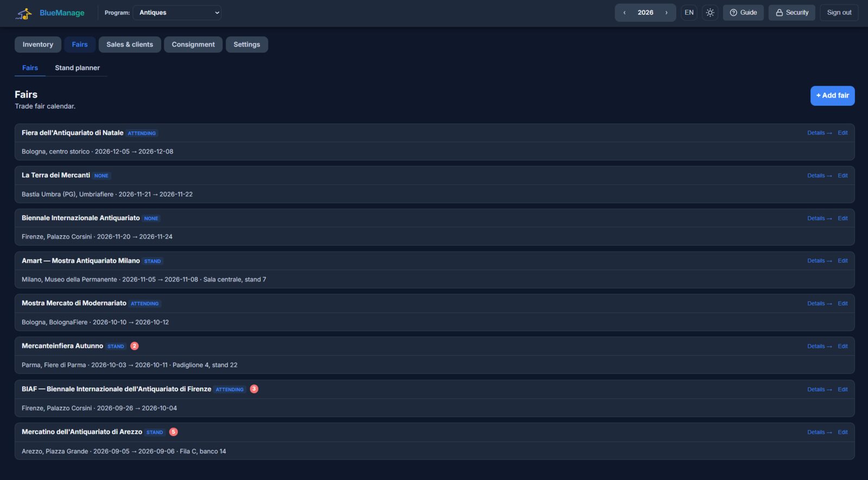Open the Guide help button

743,12
